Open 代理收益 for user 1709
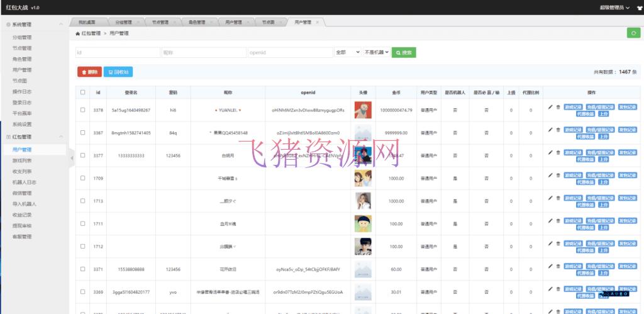 click(586, 182)
